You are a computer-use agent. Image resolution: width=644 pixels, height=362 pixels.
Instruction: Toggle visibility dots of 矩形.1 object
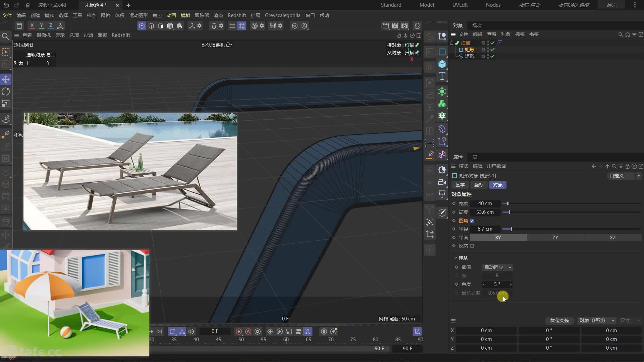[x=488, y=50]
